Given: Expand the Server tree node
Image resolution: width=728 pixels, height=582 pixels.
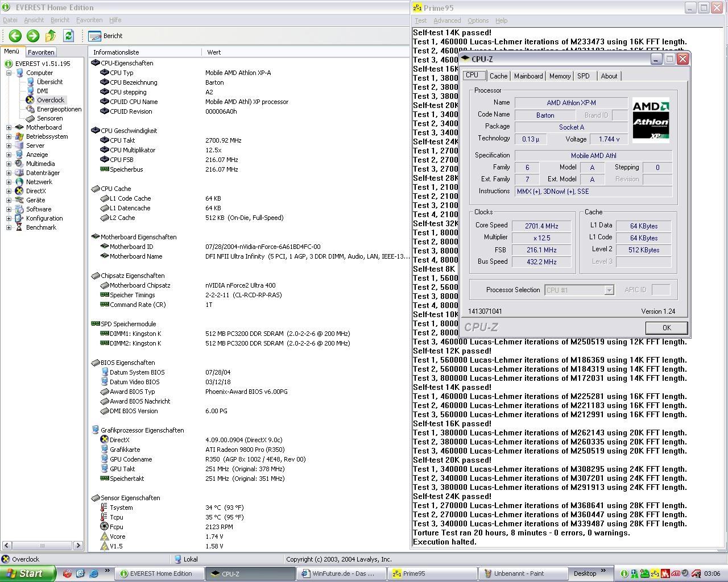Looking at the screenshot, I should [9, 145].
